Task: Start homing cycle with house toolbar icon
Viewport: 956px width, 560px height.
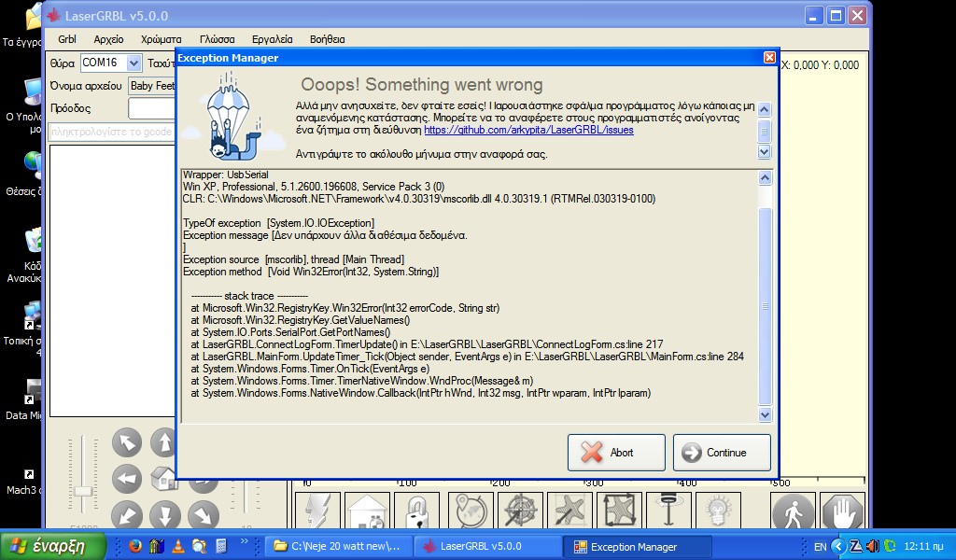Action: click(x=366, y=511)
